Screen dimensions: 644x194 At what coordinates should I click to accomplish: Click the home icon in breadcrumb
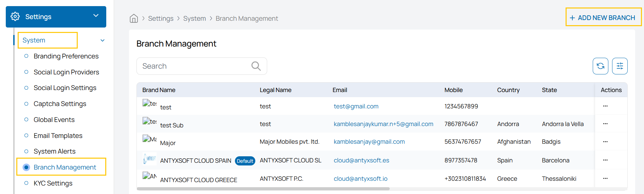(x=134, y=18)
